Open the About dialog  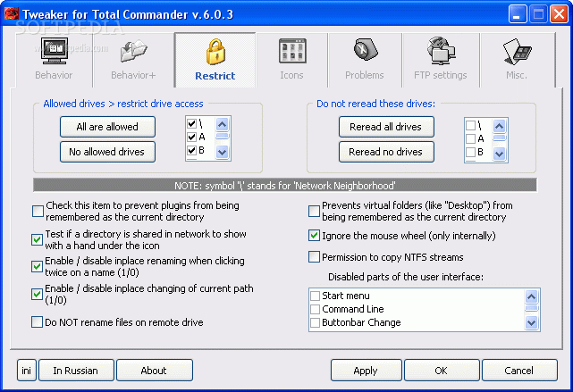point(155,371)
